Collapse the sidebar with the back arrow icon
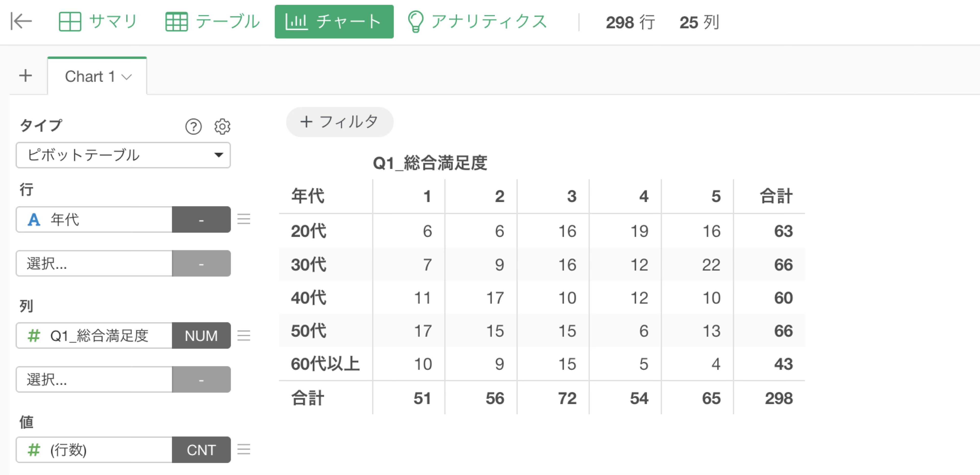The height and width of the screenshot is (475, 980). point(21,21)
